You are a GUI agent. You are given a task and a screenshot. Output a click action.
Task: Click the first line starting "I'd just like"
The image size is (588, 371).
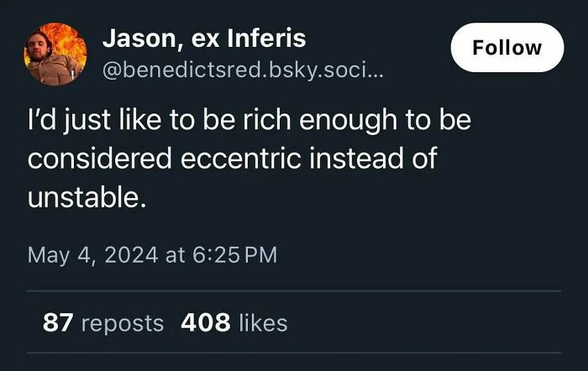[x=249, y=120]
